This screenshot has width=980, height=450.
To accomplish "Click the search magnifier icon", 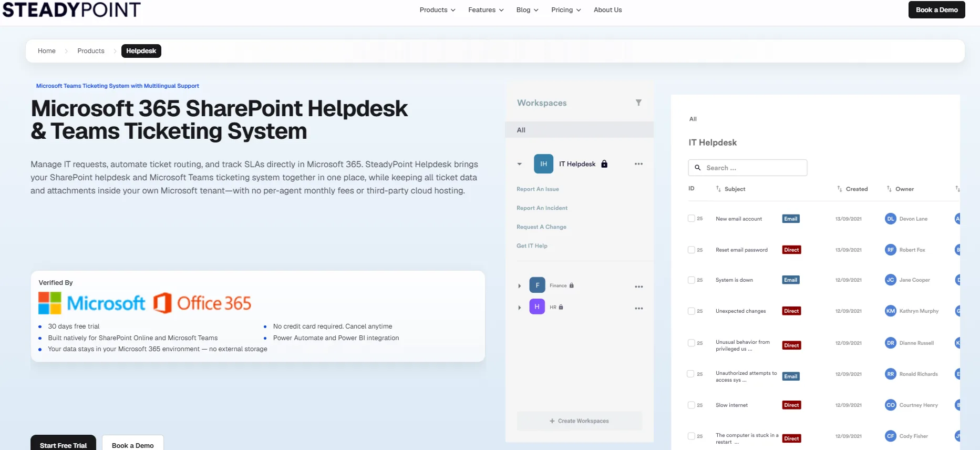I will point(698,168).
